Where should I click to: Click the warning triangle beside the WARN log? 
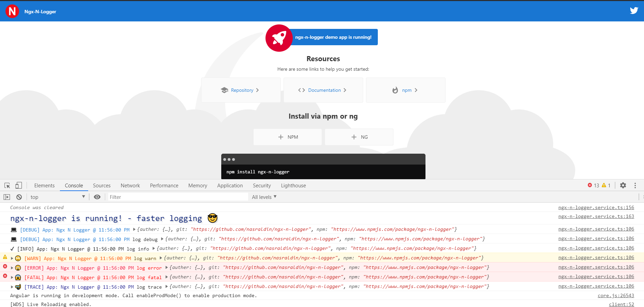pyautogui.click(x=5, y=257)
